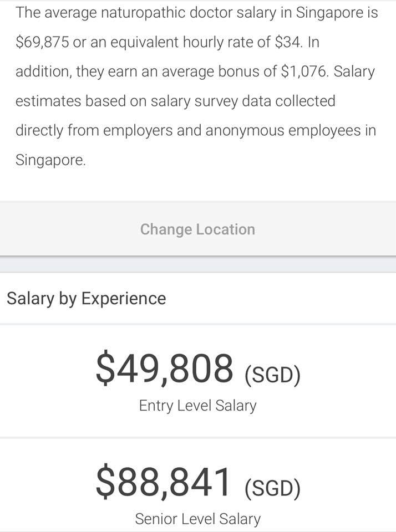This screenshot has height=532, width=396.
Task: Click the phrase equivalent hourly rate
Action: pos(189,43)
